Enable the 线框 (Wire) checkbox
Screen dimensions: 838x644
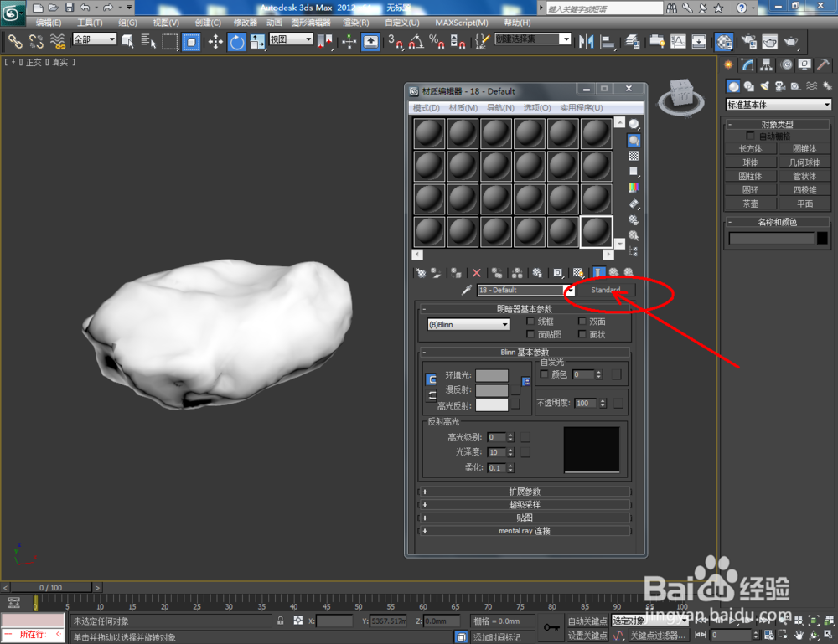tap(530, 321)
